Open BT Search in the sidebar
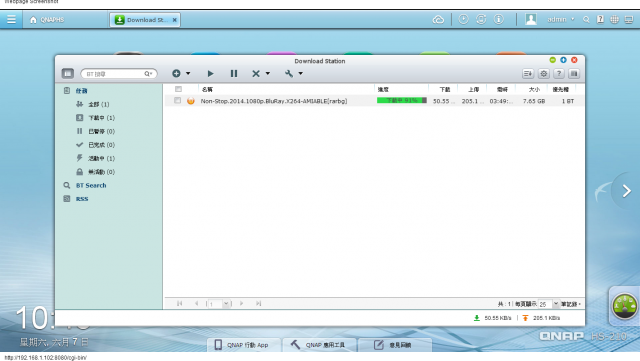The width and height of the screenshot is (640, 361). 91,185
